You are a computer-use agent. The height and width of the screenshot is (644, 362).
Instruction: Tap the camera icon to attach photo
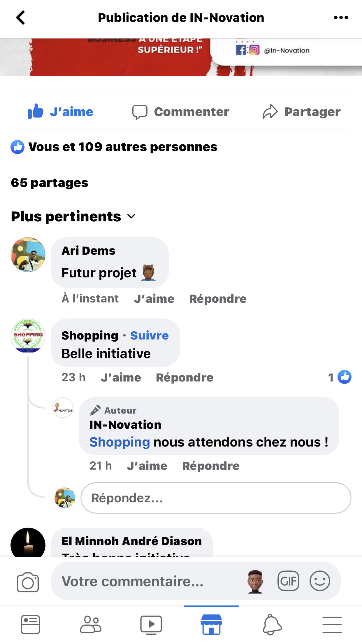(x=28, y=582)
